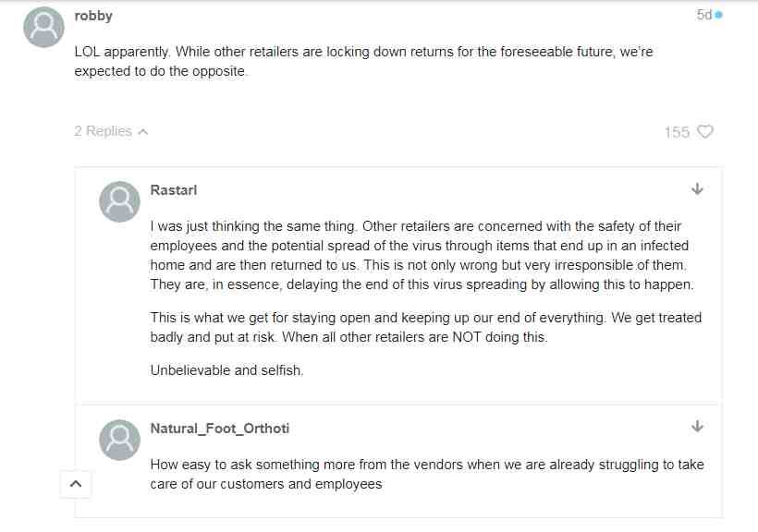Open Rastarl's username link
The width and height of the screenshot is (758, 532).
click(174, 190)
